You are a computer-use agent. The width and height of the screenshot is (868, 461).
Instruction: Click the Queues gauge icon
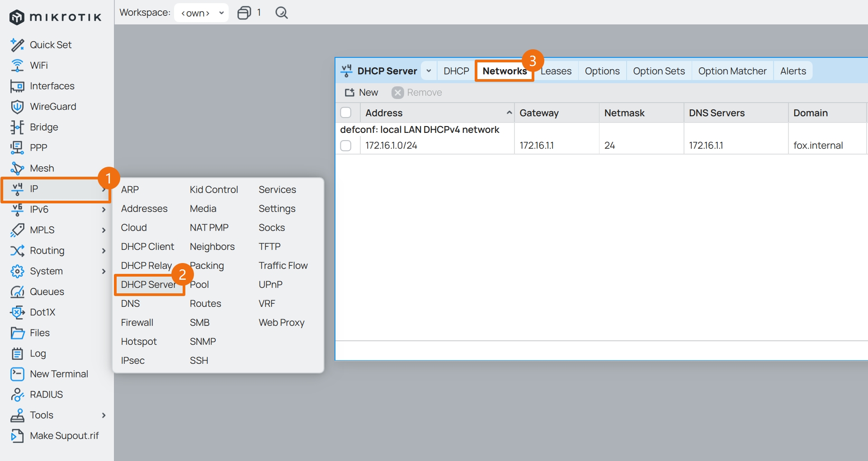click(17, 292)
